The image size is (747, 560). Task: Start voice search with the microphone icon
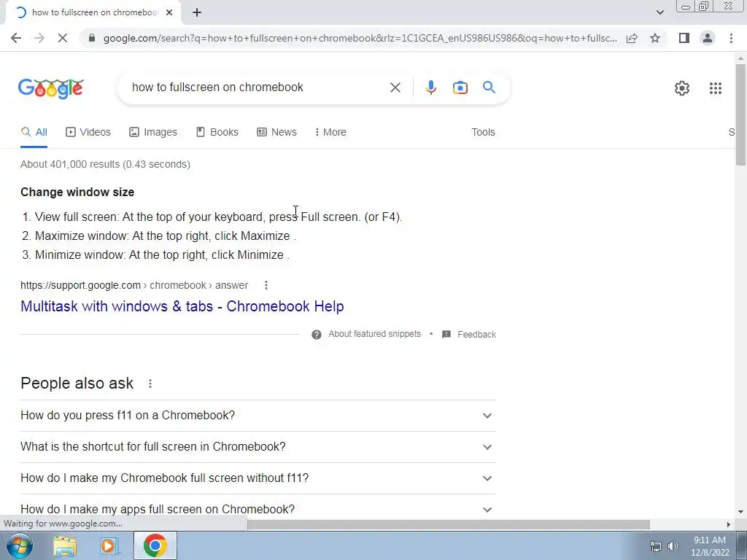coord(430,87)
